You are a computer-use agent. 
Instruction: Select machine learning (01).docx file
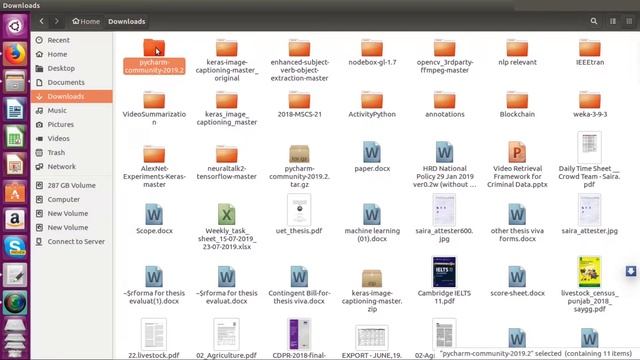[372, 223]
